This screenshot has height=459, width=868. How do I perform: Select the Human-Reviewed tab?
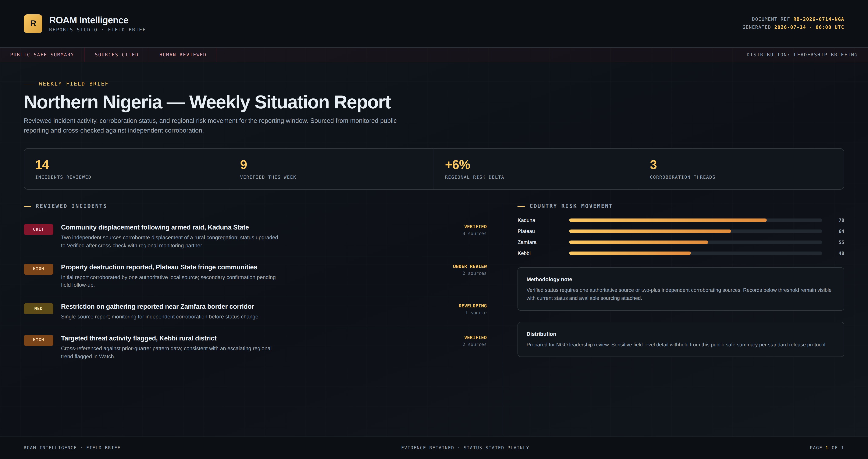coord(183,55)
